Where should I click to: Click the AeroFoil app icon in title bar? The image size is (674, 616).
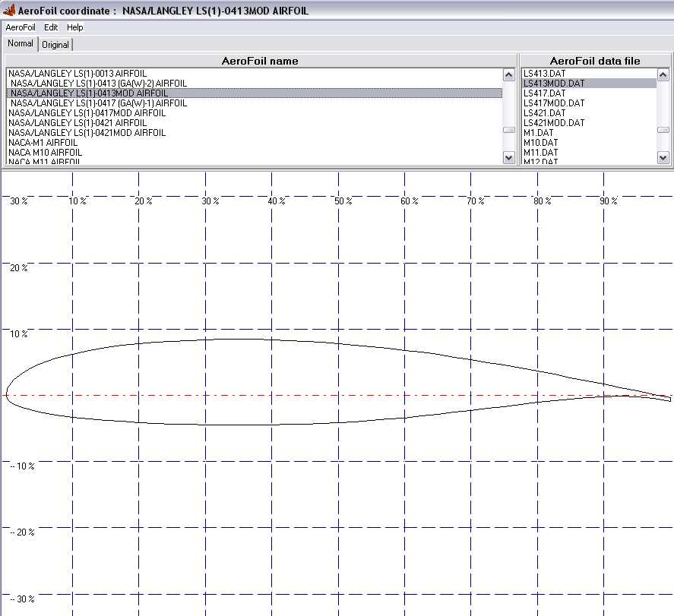click(x=8, y=11)
